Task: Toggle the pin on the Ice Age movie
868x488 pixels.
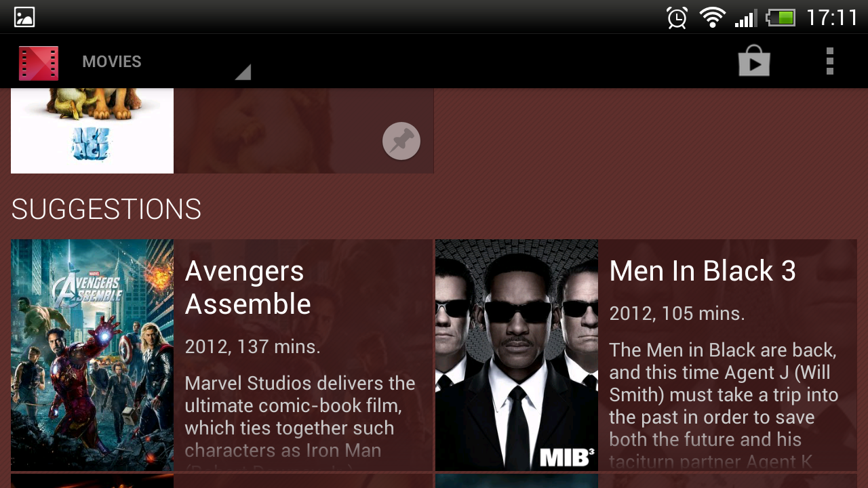Action: tap(401, 141)
